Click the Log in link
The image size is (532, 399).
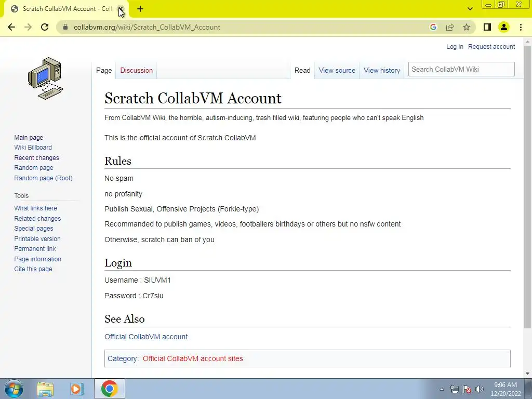455,46
